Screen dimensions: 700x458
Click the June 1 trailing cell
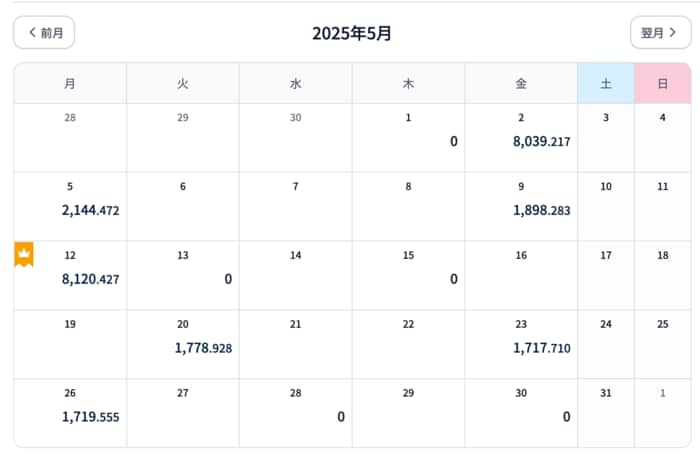pyautogui.click(x=663, y=414)
